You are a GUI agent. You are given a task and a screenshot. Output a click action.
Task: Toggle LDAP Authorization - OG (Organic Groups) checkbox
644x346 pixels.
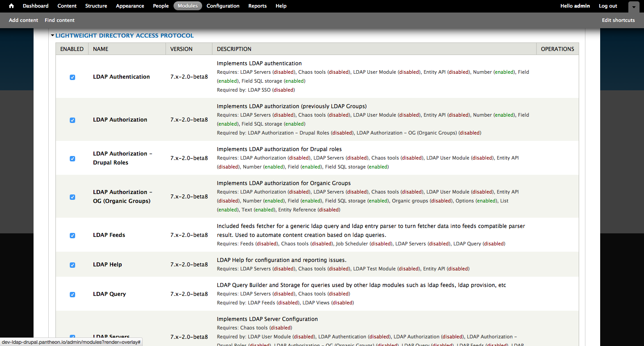click(72, 197)
